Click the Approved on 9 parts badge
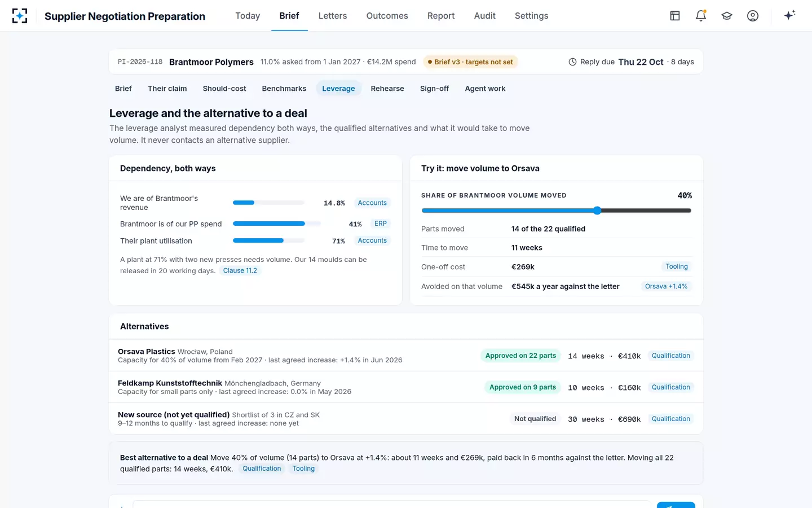Screen dimensions: 812x508 pos(523,388)
